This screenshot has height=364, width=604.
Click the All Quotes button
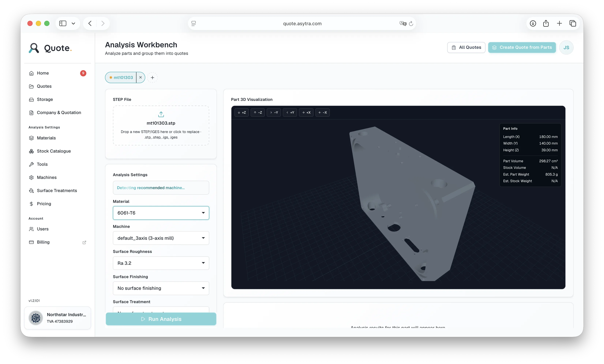466,47
